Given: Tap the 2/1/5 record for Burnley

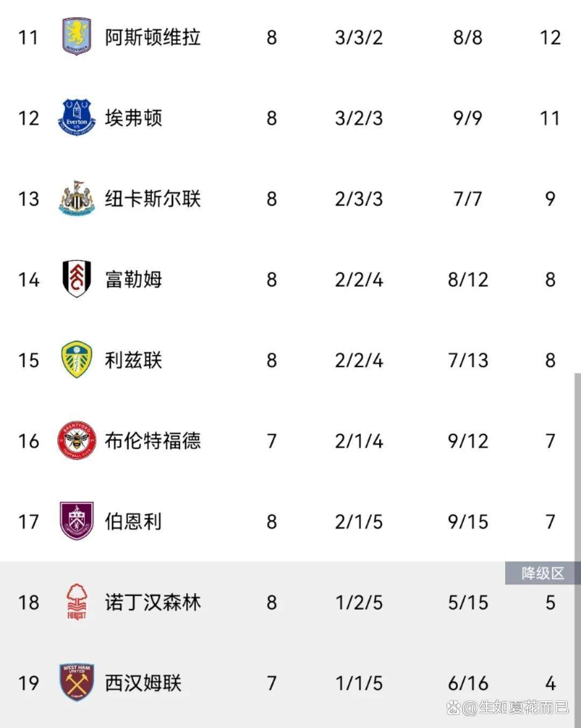Looking at the screenshot, I should tap(359, 522).
